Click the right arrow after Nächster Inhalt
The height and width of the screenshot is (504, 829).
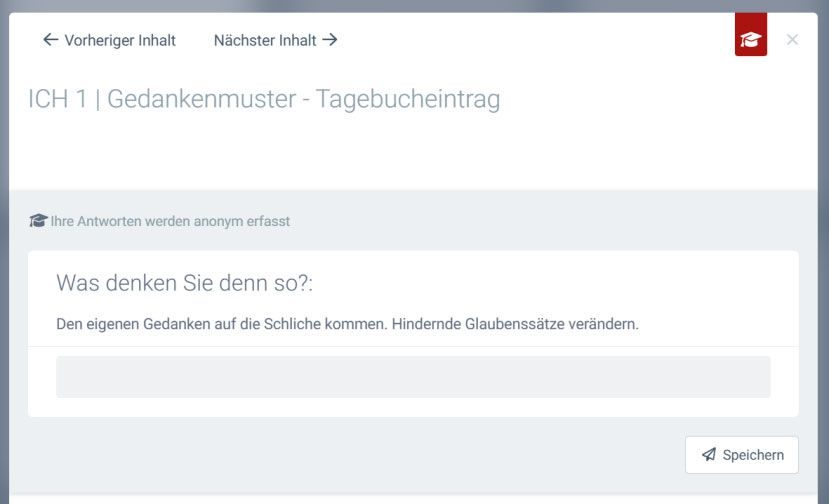tap(330, 40)
